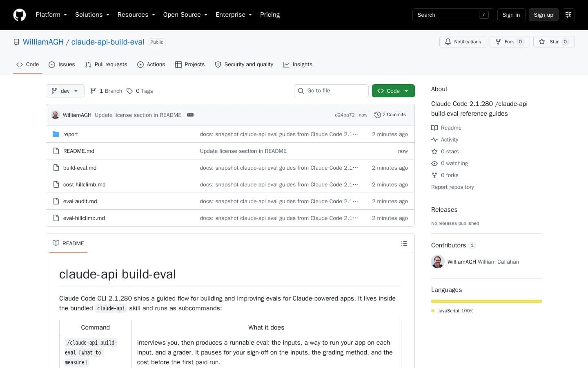Open the Enterprise dropdown
This screenshot has width=588, height=368.
coord(234,15)
